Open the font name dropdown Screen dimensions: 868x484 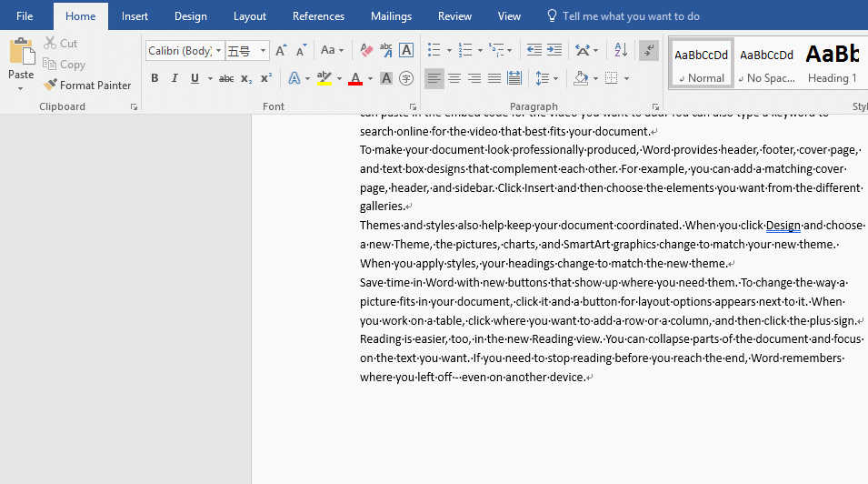219,51
